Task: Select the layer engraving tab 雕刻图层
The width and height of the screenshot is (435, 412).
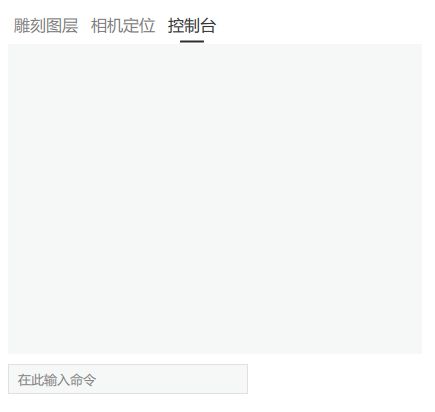Action: (x=46, y=26)
